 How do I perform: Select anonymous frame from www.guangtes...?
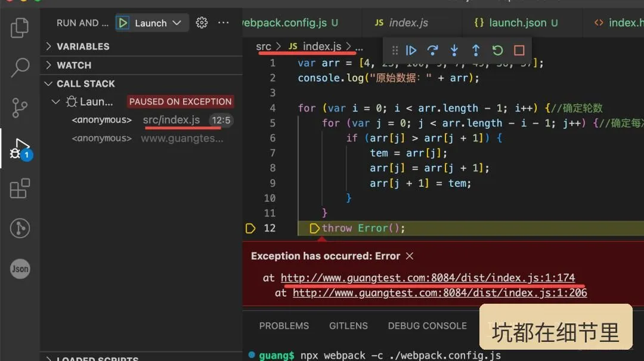point(141,138)
